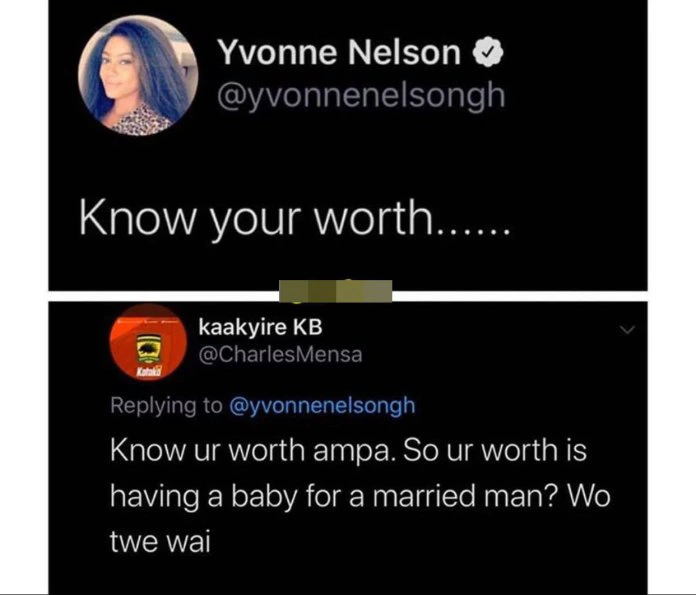Click the red Kotoko label on the avatar
Viewport: 696px width, 595px height.
point(148,372)
